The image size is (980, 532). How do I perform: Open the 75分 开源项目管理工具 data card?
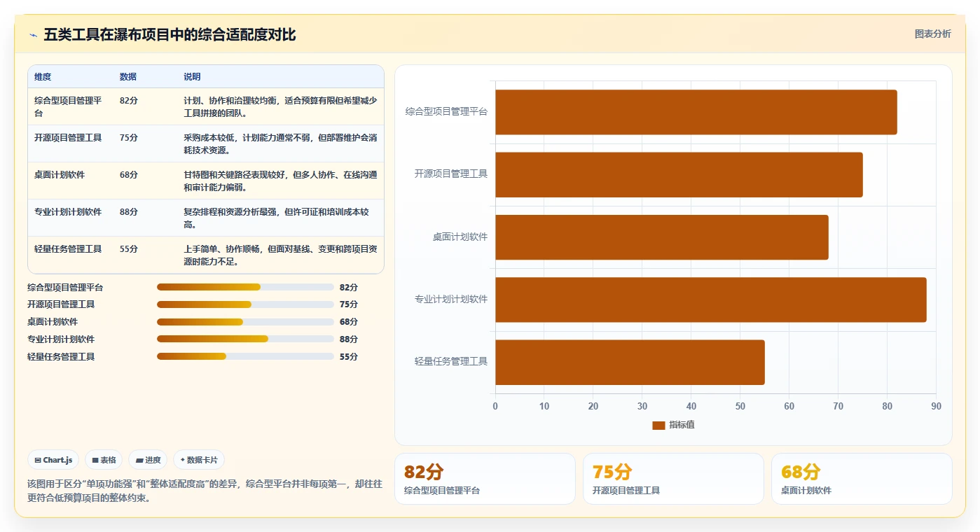[x=673, y=479]
